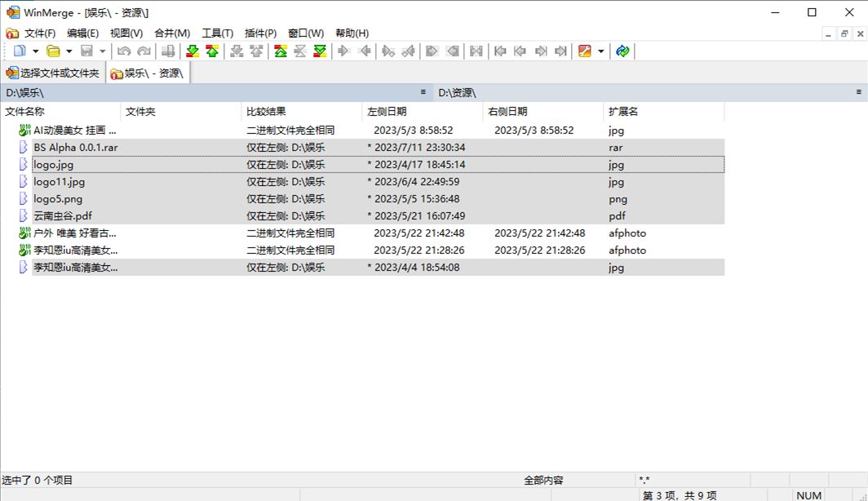Open the dropdown arrow beside Options icon
The width and height of the screenshot is (868, 501).
[x=601, y=51]
